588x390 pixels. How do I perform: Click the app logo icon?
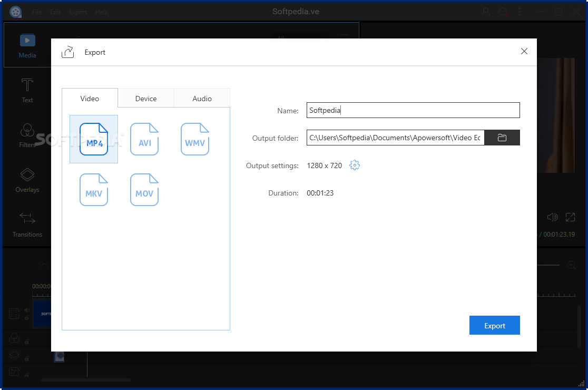click(15, 12)
